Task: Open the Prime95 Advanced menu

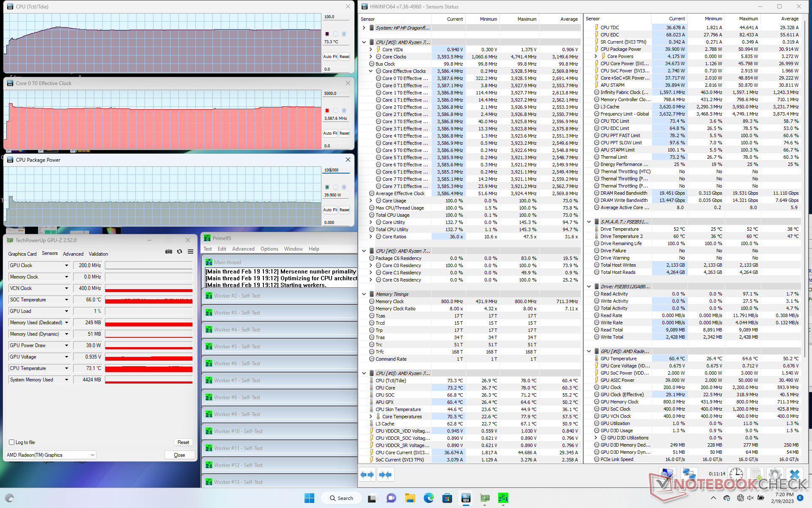Action: (x=243, y=249)
